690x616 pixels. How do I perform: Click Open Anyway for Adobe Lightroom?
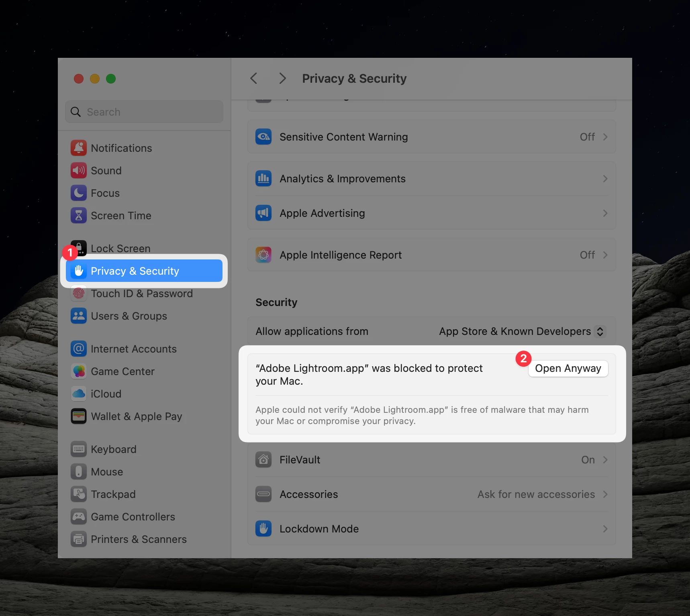pyautogui.click(x=568, y=368)
